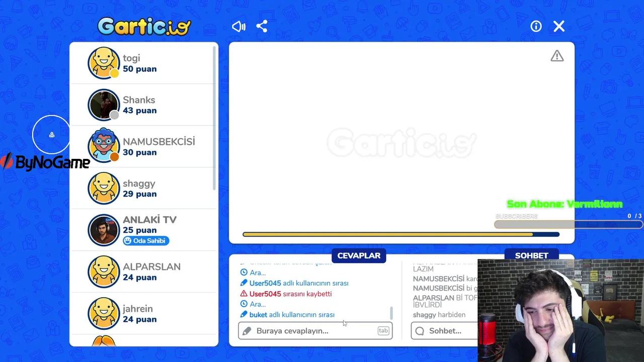Viewport: 644px width, 362px height.
Task: Click the name 'NAMUSBEKCİSİ' in player list
Action: [159, 142]
